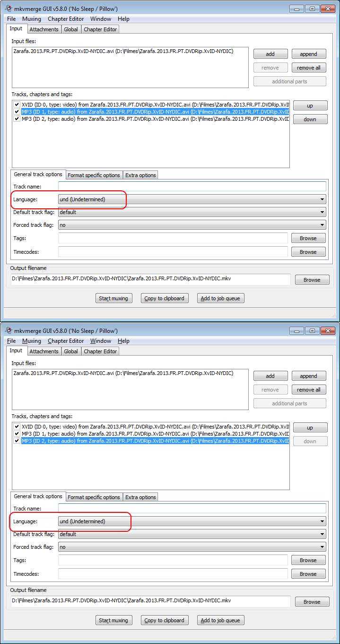This screenshot has height=644, width=340.
Task: Click append button in bottom window
Action: 308,376
